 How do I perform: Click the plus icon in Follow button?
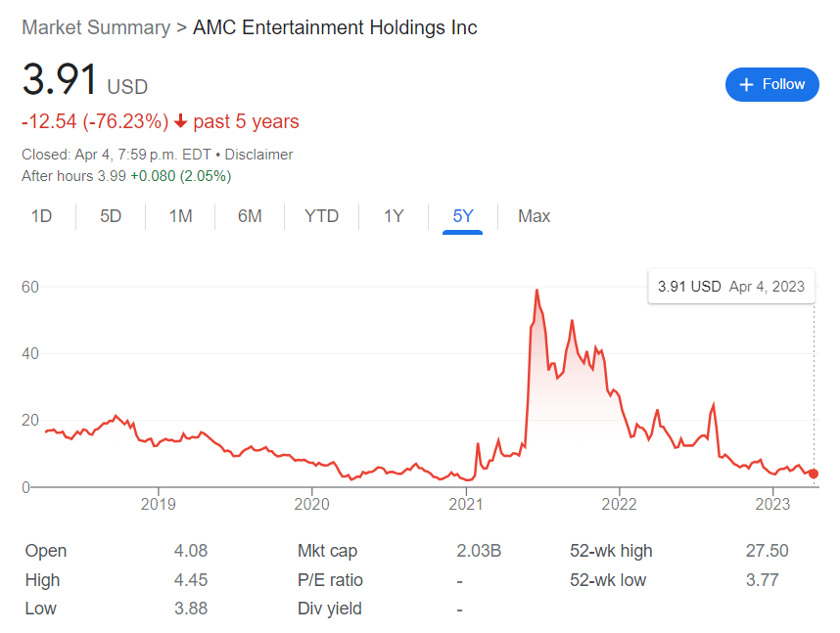tap(746, 85)
